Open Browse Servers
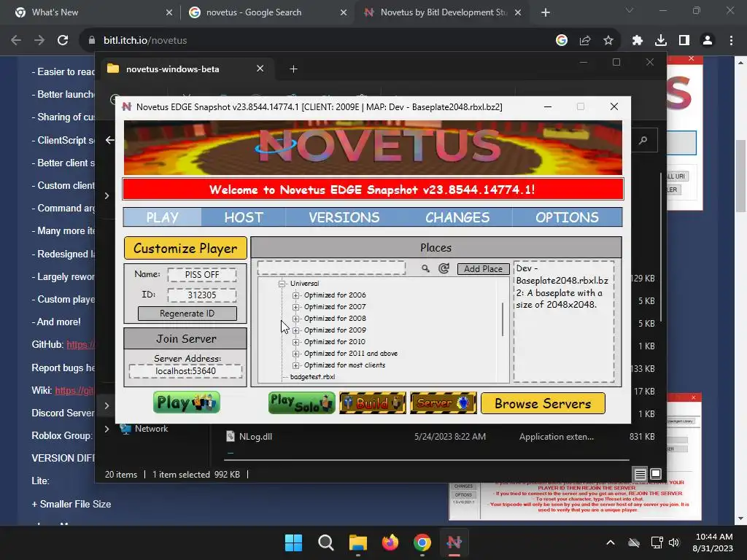Viewport: 747px width, 560px height. pos(543,403)
